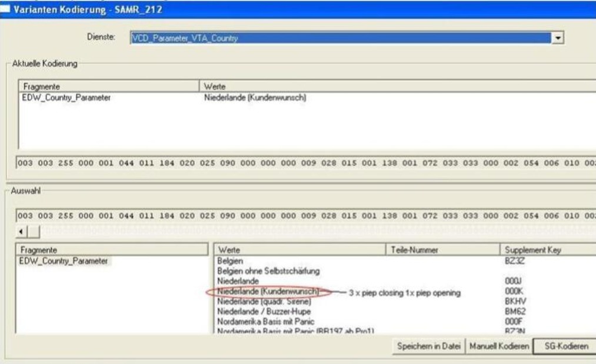Select Niederlande (quadr. Sirene) value
This screenshot has height=364, width=596.
click(263, 302)
